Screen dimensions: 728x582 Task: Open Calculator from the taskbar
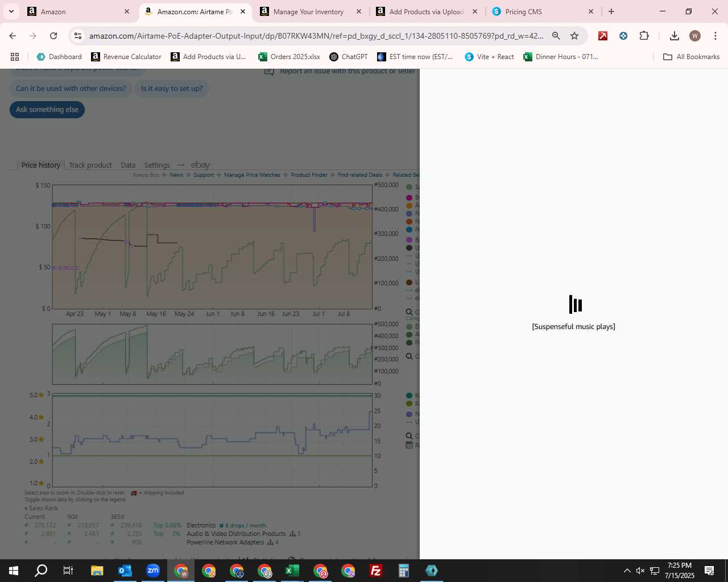pyautogui.click(x=404, y=571)
